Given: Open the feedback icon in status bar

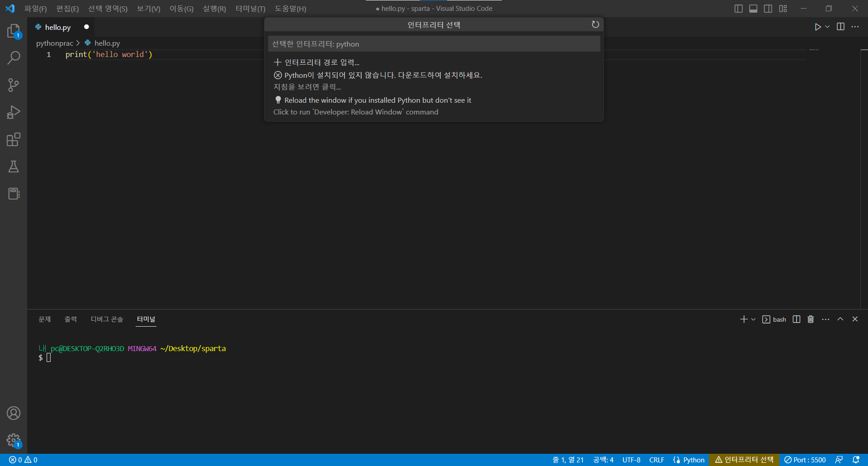Looking at the screenshot, I should [x=839, y=460].
